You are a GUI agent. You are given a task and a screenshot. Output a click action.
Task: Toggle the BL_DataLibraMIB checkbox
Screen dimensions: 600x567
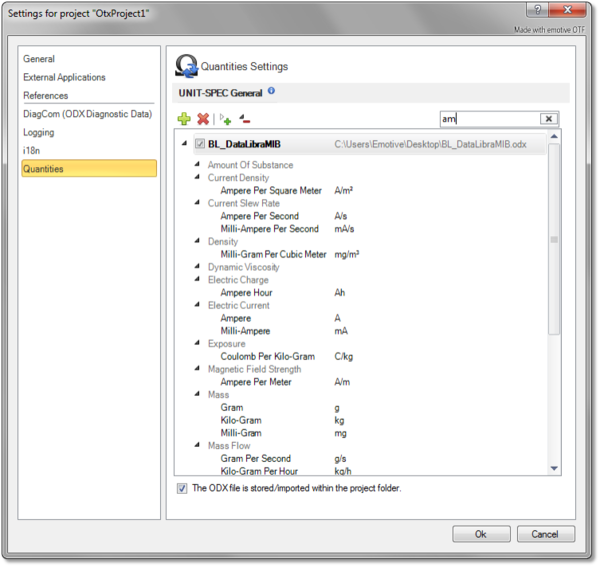[x=200, y=144]
